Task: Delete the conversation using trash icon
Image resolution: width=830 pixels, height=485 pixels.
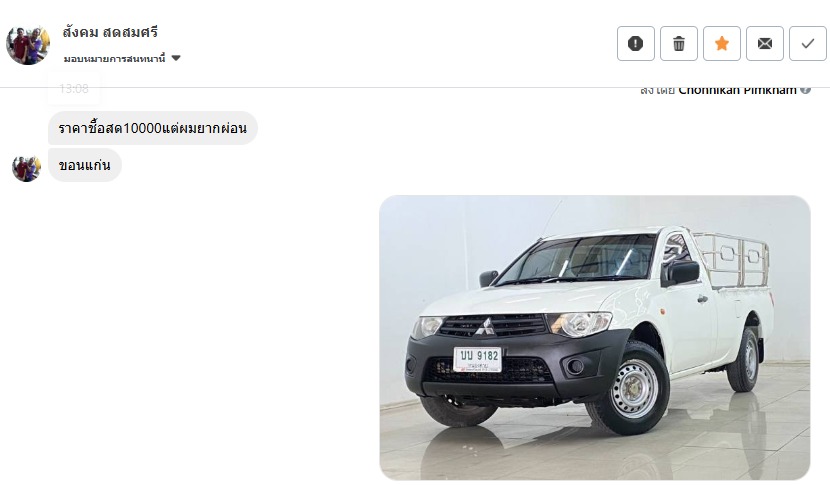Action: (x=679, y=43)
